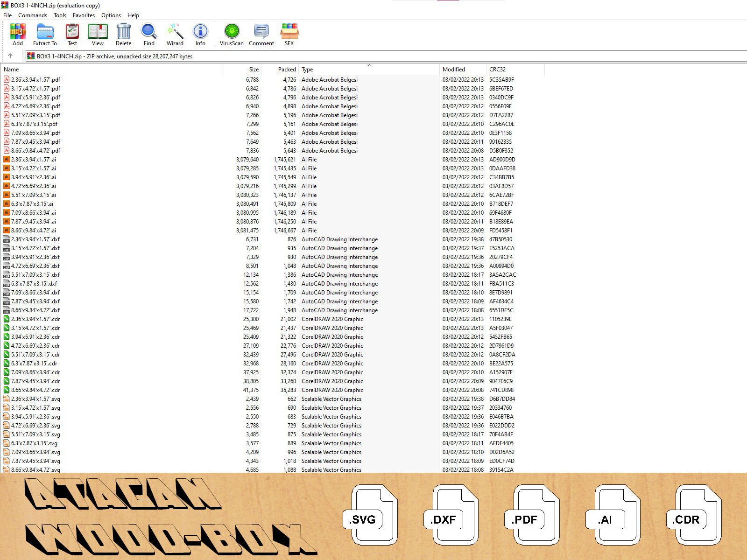Select file 6.3'x7.87'x3.15'.pdf
747x560 pixels.
click(34, 124)
